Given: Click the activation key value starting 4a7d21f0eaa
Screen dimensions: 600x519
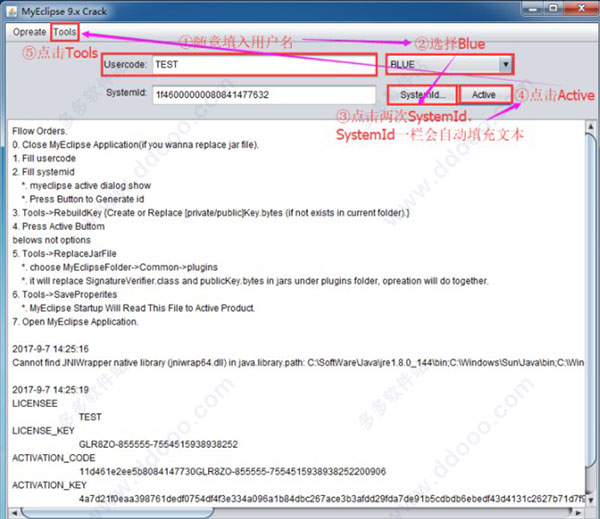Looking at the screenshot, I should point(332,499).
